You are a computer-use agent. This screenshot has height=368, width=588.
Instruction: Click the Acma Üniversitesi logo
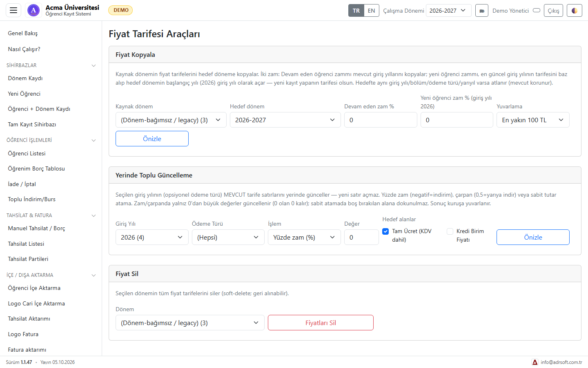click(x=33, y=10)
